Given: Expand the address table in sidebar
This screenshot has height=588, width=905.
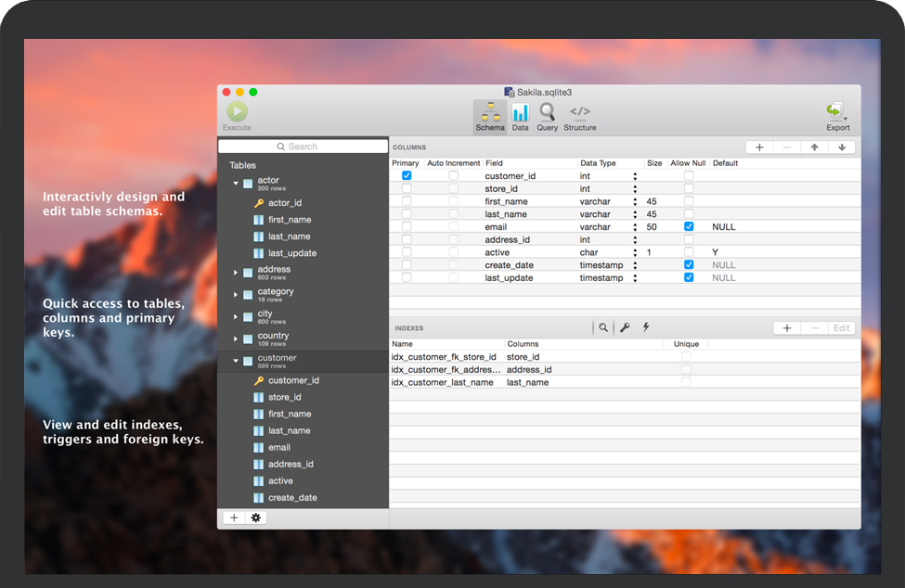Looking at the screenshot, I should [236, 273].
